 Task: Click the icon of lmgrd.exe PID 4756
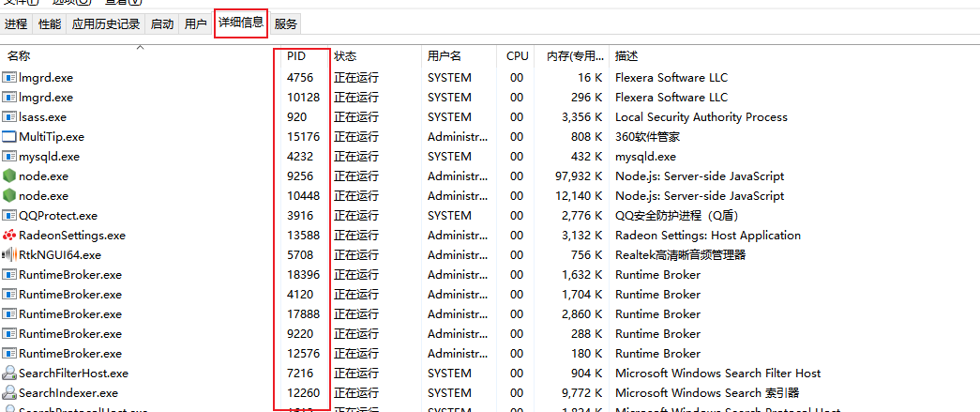pos(8,78)
